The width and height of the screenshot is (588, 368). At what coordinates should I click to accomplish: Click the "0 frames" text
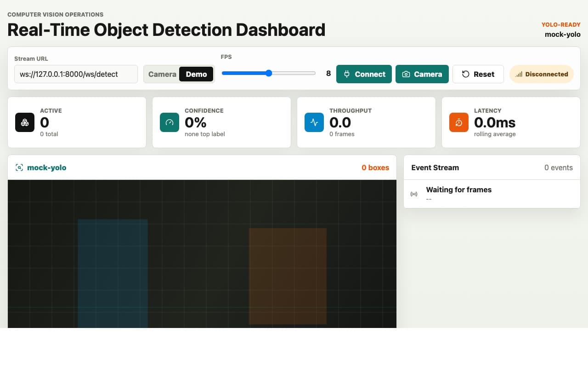coord(342,134)
